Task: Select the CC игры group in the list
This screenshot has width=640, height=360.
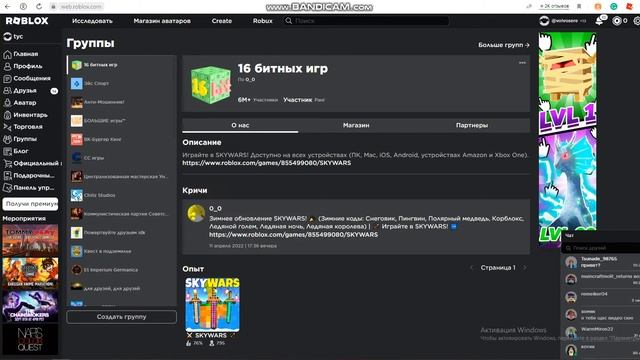Action: (122, 158)
